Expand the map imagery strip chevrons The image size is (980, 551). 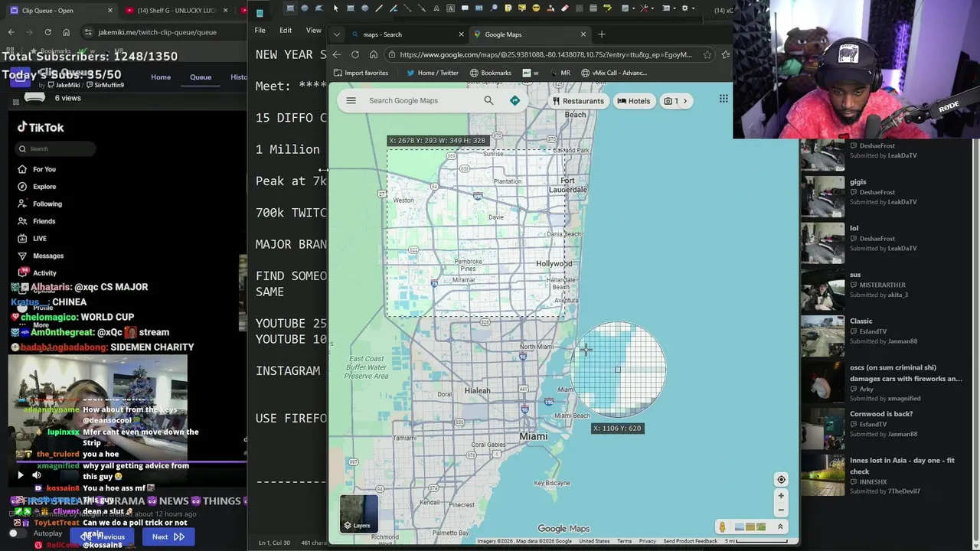click(780, 527)
